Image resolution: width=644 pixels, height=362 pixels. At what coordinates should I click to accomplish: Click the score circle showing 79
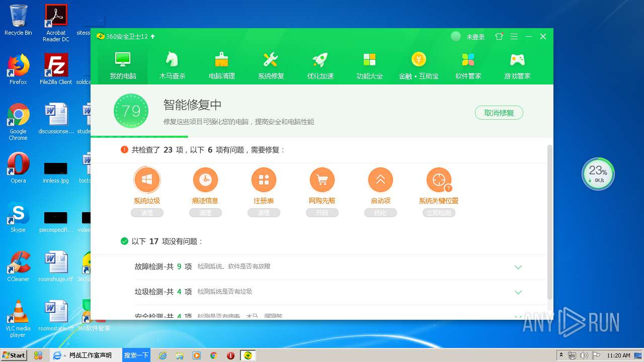(131, 111)
